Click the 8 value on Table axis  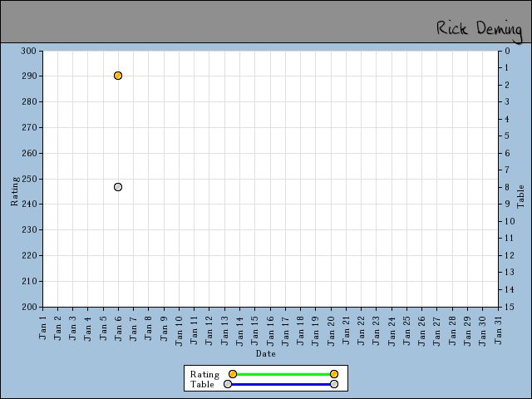click(507, 187)
